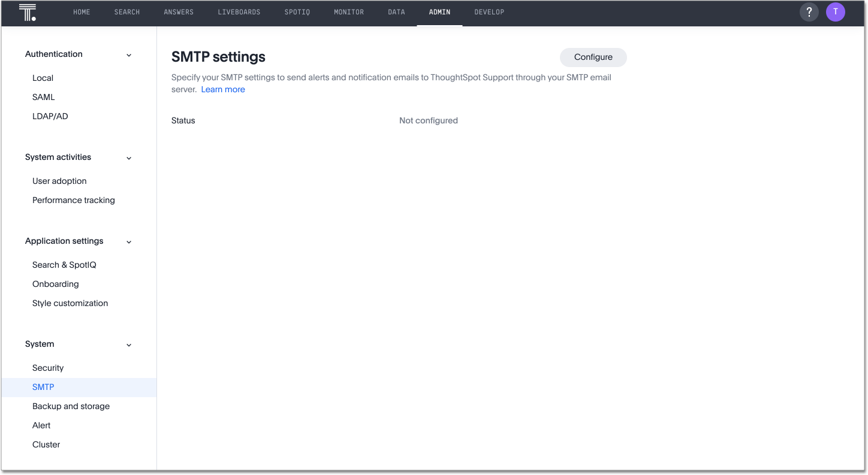Screen dimensions: 868x475
Task: Select SAML under Authentication
Action: [x=43, y=96]
